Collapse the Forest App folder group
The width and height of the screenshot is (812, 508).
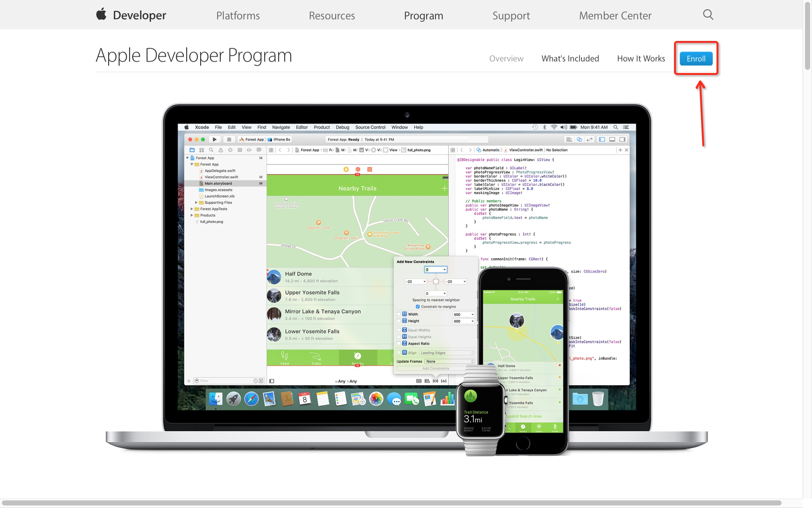[192, 164]
